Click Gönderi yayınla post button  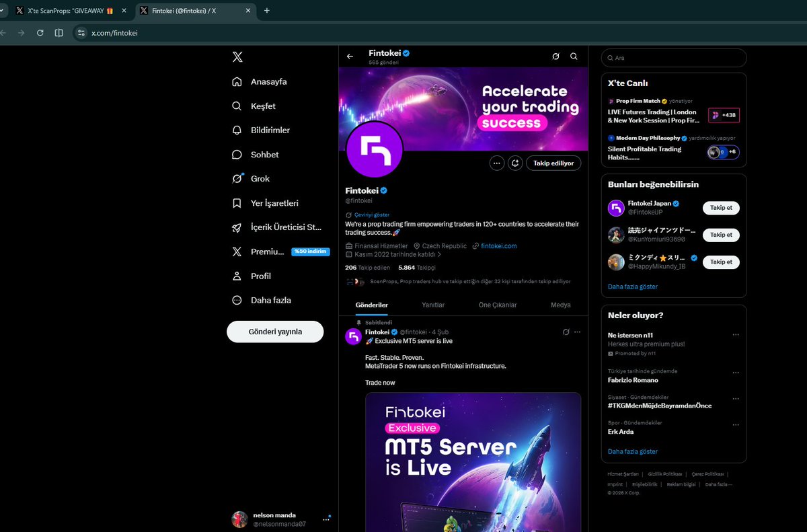(x=275, y=332)
